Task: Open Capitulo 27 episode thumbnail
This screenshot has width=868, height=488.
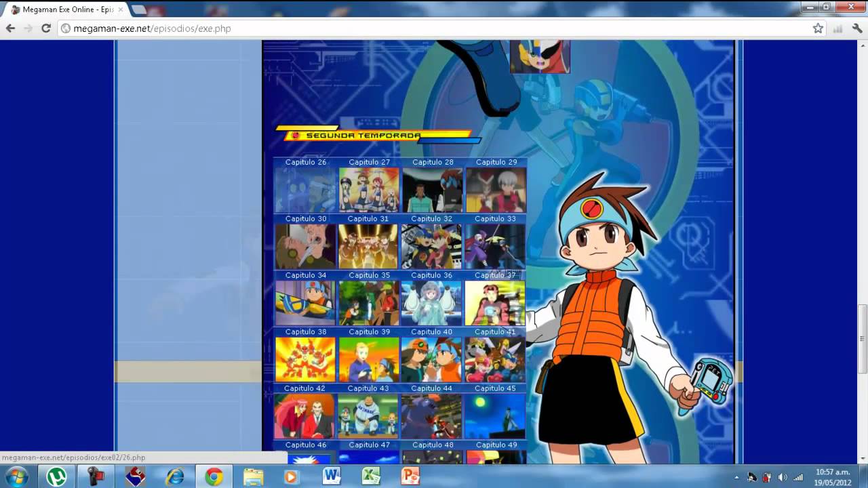Action: [369, 190]
